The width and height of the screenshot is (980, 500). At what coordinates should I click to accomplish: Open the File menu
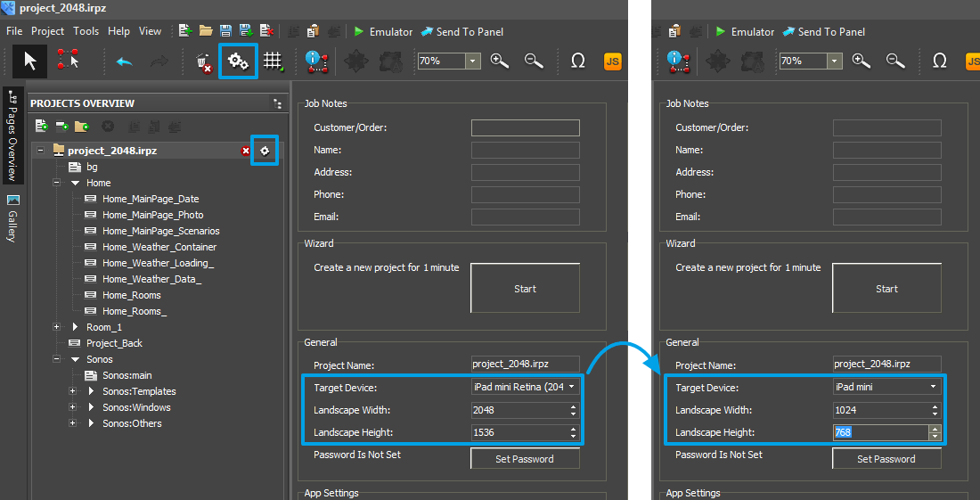[14, 31]
